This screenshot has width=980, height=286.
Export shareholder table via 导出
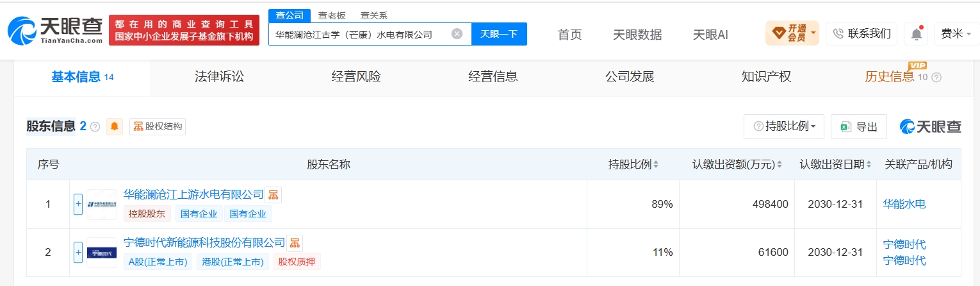(859, 126)
